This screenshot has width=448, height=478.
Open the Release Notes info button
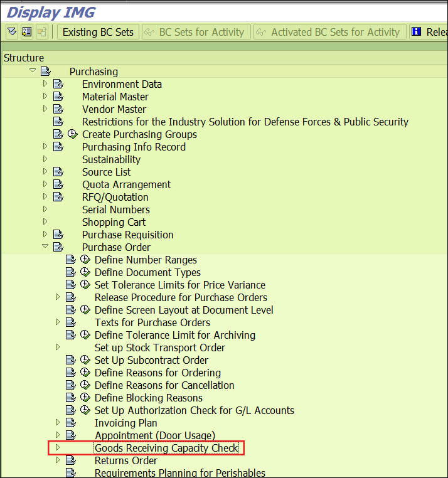coord(429,32)
